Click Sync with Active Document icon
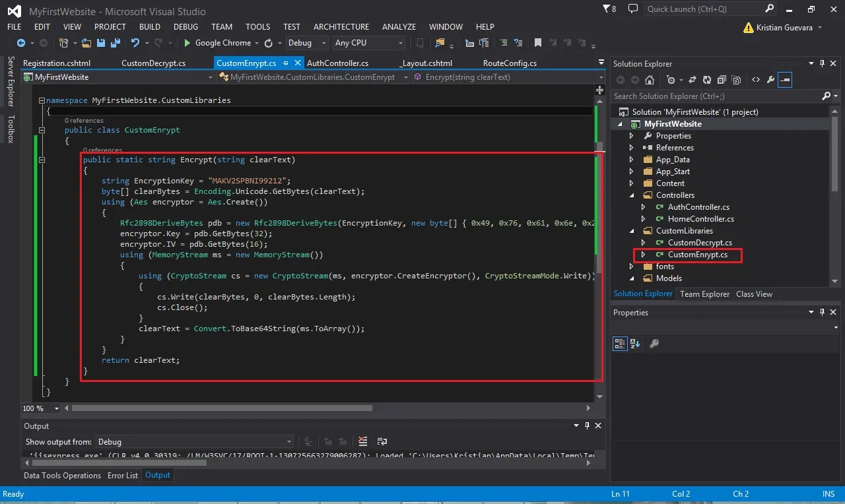 pos(693,80)
